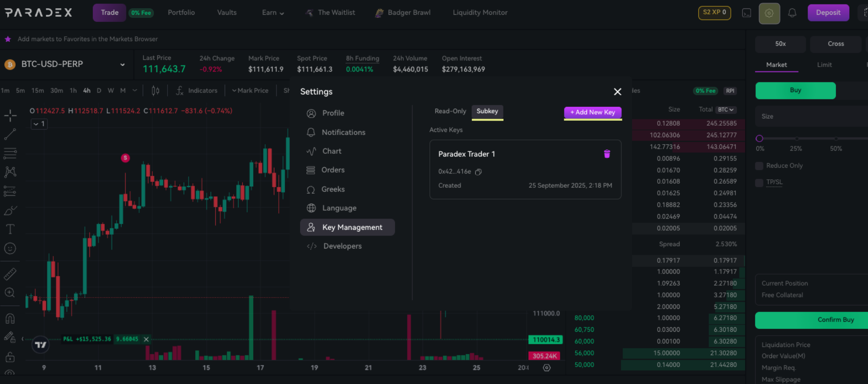This screenshot has height=384, width=868.
Task: Click the settings gear icon in header
Action: [x=769, y=13]
